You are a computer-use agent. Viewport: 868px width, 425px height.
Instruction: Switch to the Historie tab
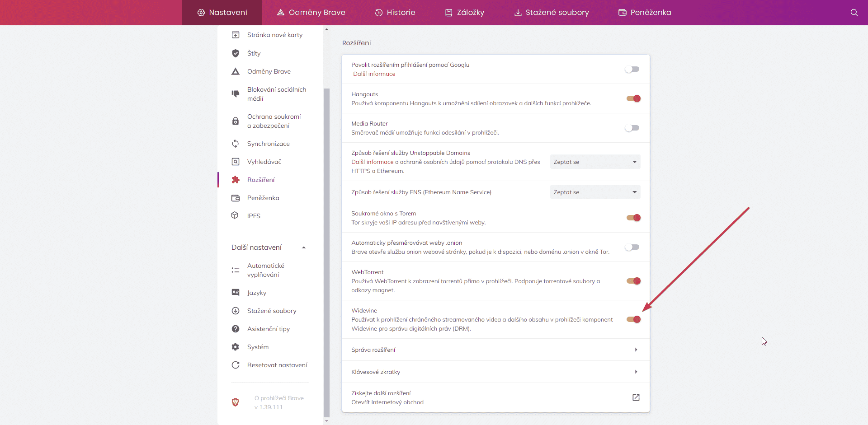[x=395, y=13]
